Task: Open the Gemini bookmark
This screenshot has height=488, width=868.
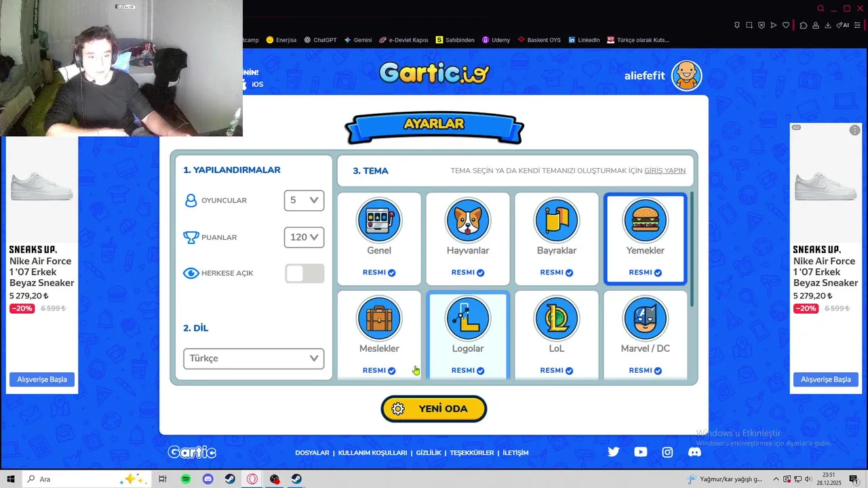Action: pyautogui.click(x=358, y=40)
